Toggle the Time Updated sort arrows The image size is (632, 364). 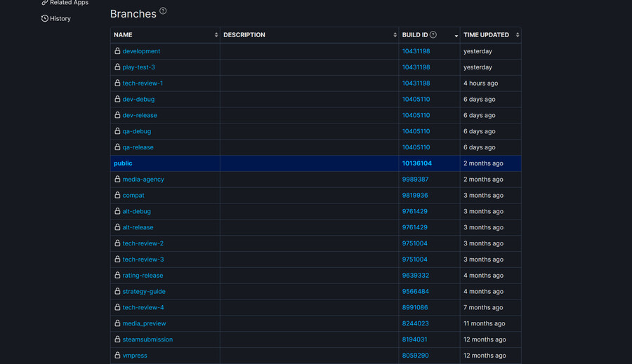[x=517, y=35]
